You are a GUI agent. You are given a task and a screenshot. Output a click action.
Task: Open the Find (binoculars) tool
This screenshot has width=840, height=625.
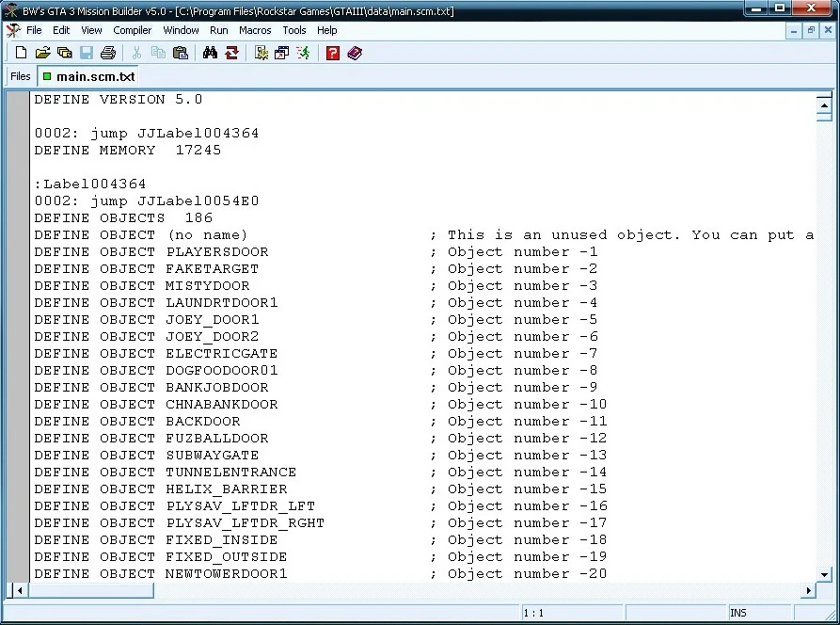(x=209, y=53)
